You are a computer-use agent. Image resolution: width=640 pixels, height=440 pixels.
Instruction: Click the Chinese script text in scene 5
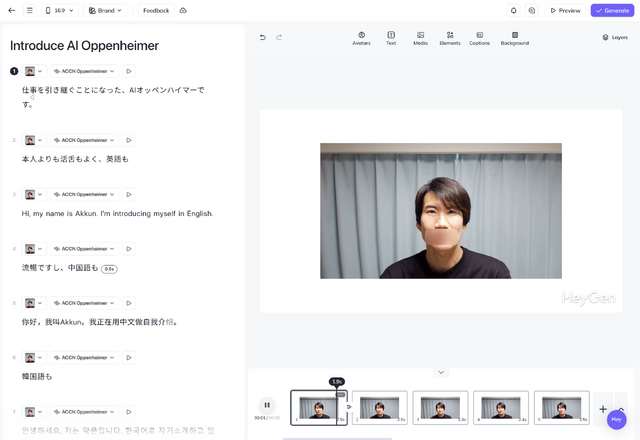[x=100, y=322]
